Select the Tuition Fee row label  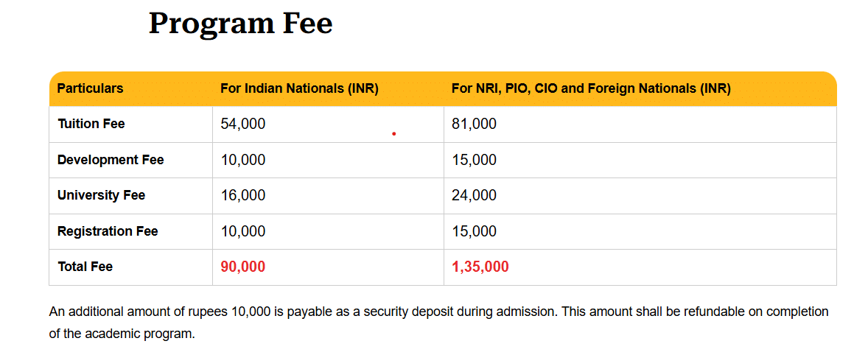pyautogui.click(x=91, y=124)
